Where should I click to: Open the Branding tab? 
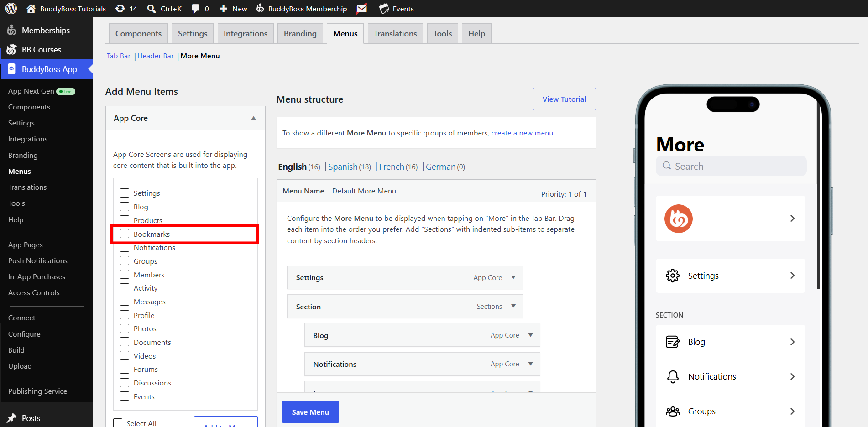(x=300, y=34)
